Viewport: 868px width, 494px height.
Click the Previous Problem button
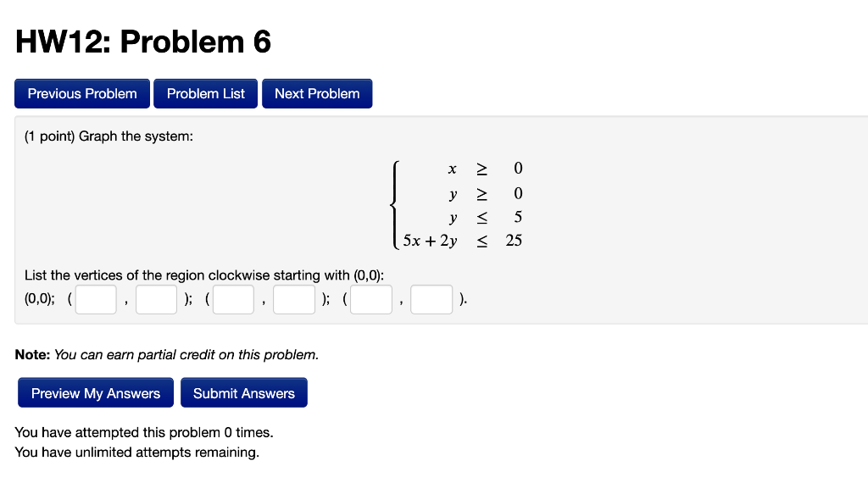81,93
